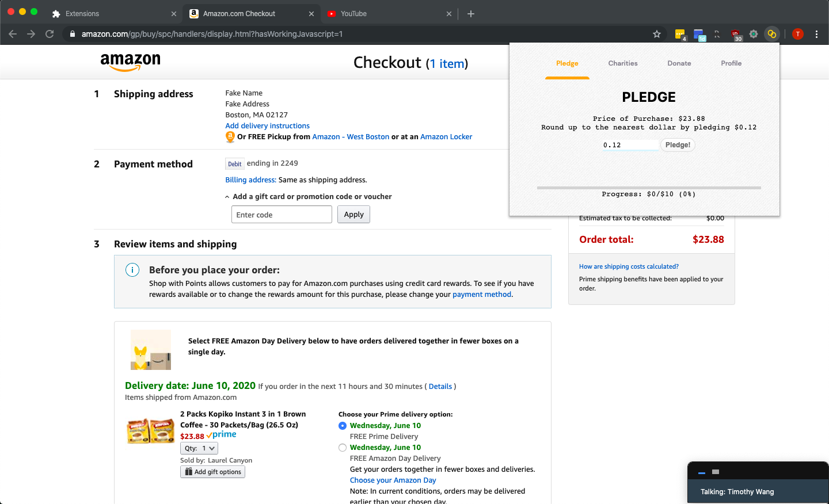The image size is (829, 504).
Task: Open Add delivery instructions link
Action: pos(267,126)
